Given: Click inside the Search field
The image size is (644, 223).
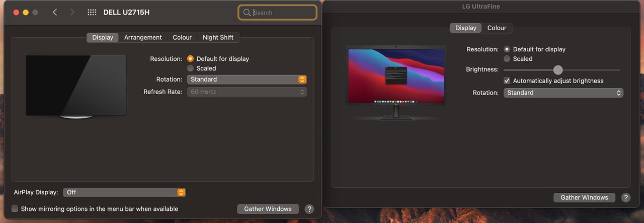Looking at the screenshot, I should (x=278, y=13).
